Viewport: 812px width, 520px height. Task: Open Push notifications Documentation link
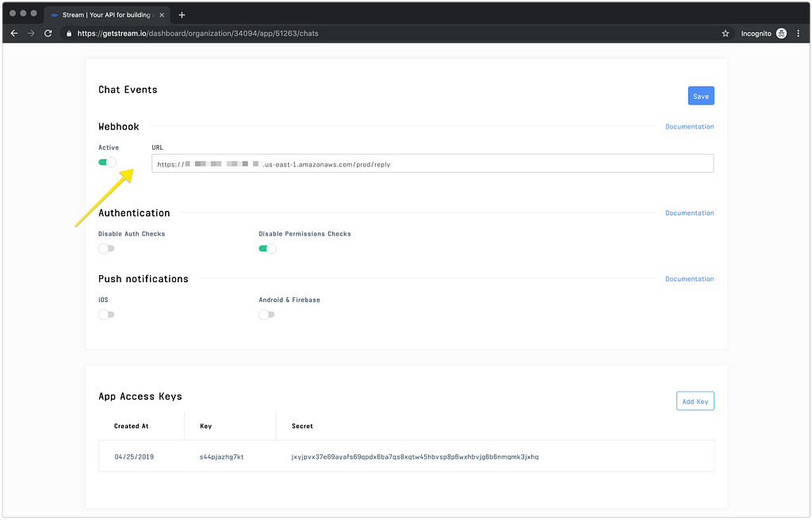pyautogui.click(x=689, y=279)
